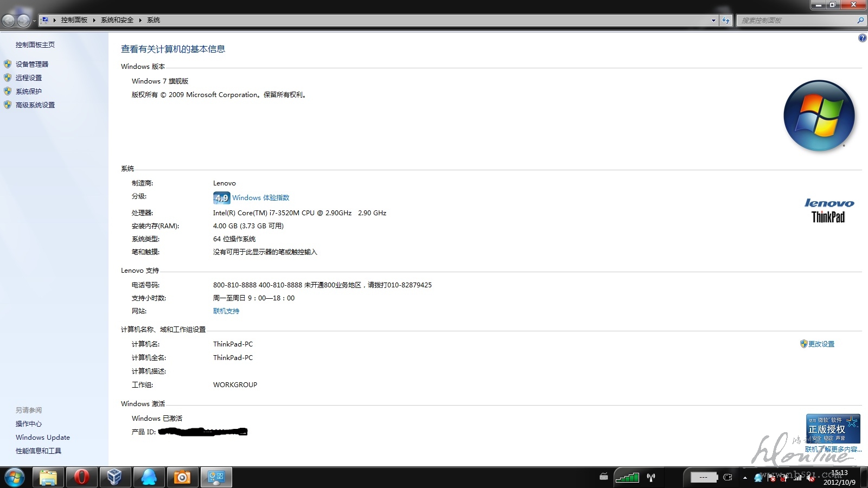Click 更改设置 to change computer name

(821, 344)
